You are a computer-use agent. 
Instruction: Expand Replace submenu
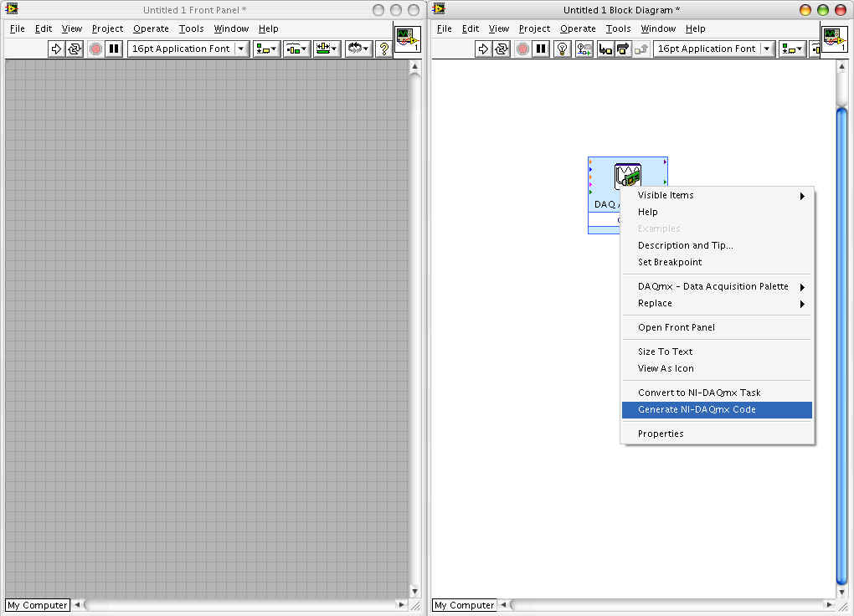point(717,303)
